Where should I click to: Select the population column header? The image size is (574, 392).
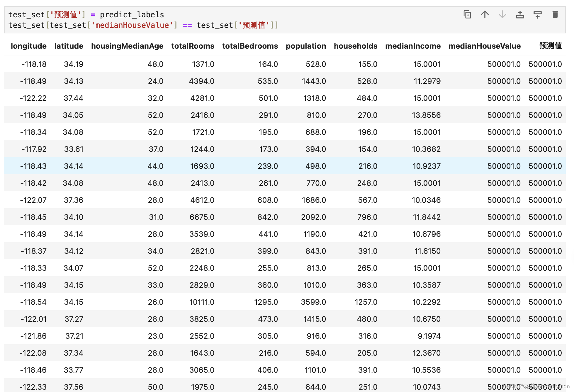[306, 46]
